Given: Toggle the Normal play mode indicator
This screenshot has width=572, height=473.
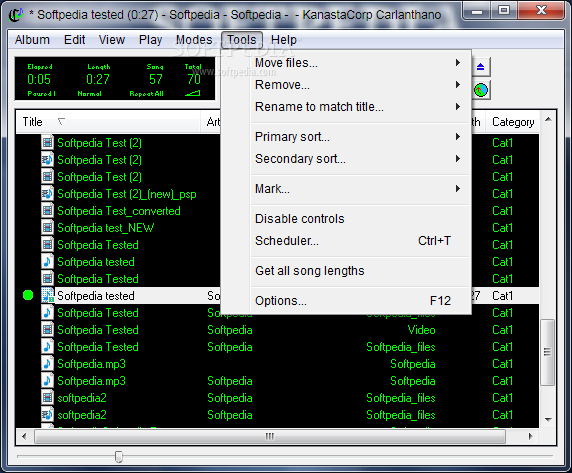Looking at the screenshot, I should [x=89, y=94].
